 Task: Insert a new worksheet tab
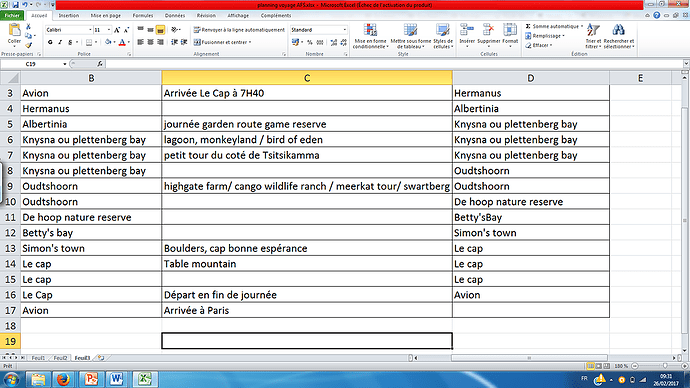click(x=101, y=358)
